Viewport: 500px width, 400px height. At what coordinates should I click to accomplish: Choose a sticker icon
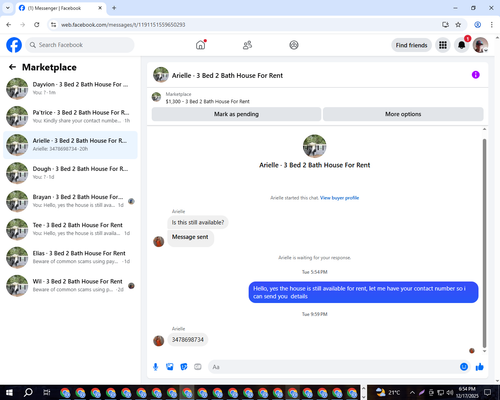pos(184,367)
